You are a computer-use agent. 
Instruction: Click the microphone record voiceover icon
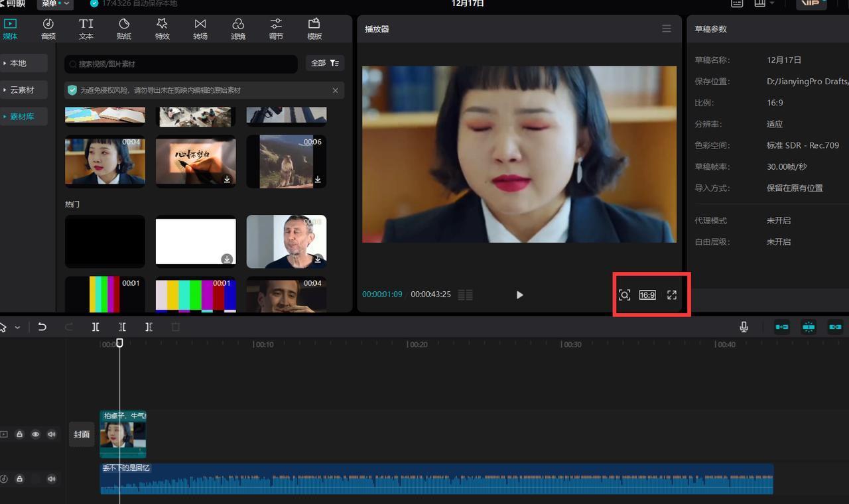[744, 327]
